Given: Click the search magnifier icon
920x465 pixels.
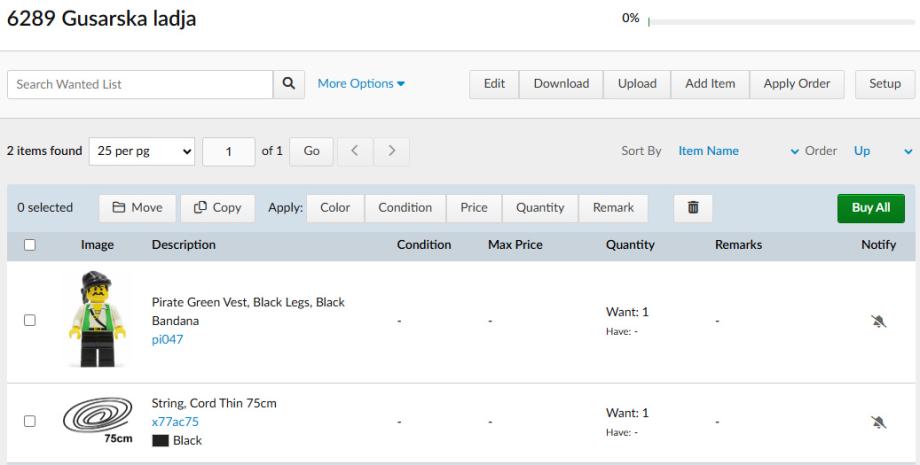Looking at the screenshot, I should [x=289, y=84].
